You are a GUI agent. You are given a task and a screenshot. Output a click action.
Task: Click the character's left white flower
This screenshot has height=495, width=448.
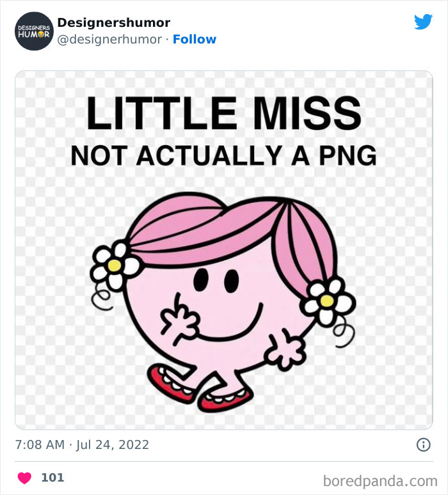115,265
